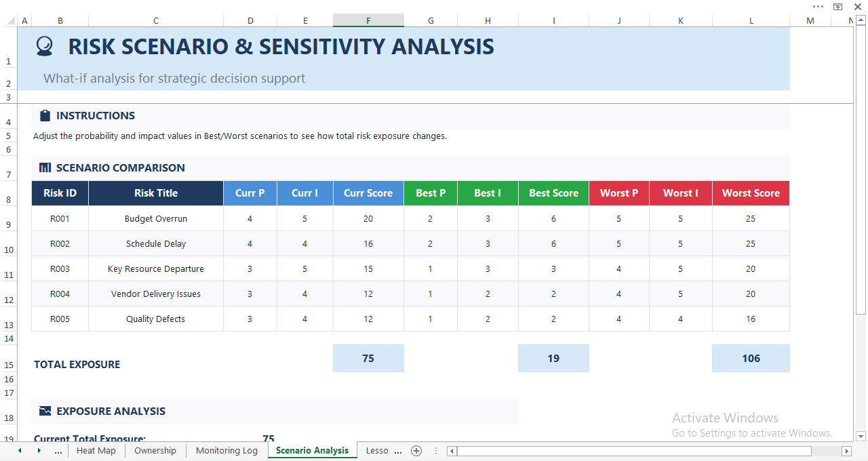This screenshot has width=868, height=461.
Task: Click the vertical scrollbar down arrow
Action: pyautogui.click(x=861, y=436)
